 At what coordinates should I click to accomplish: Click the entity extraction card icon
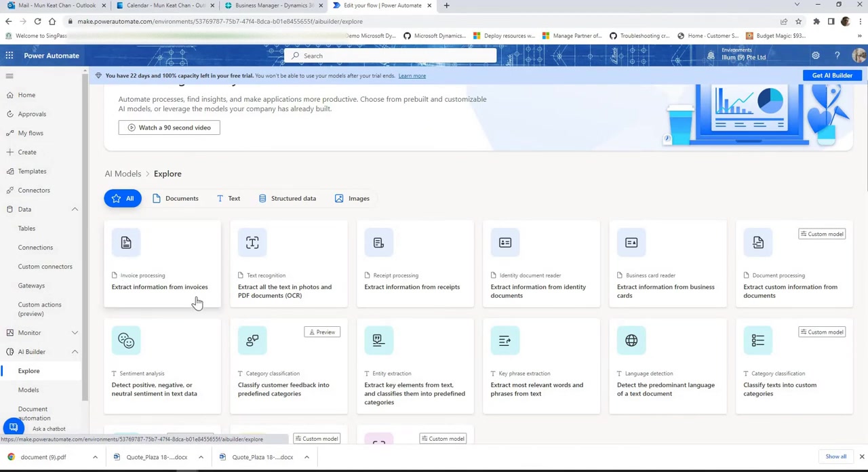[378, 340]
